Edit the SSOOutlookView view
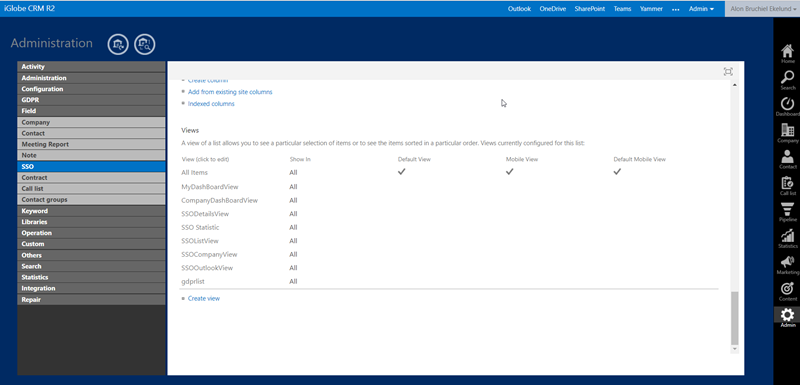800x385 pixels. (x=207, y=268)
